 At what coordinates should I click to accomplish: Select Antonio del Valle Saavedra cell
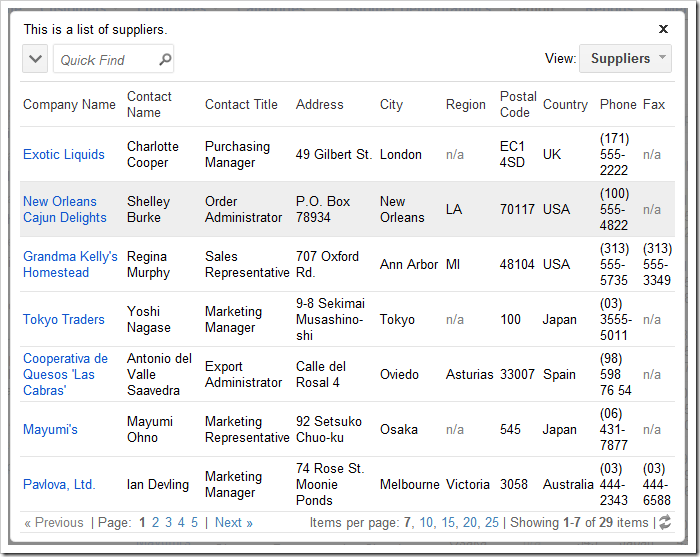[x=159, y=374]
